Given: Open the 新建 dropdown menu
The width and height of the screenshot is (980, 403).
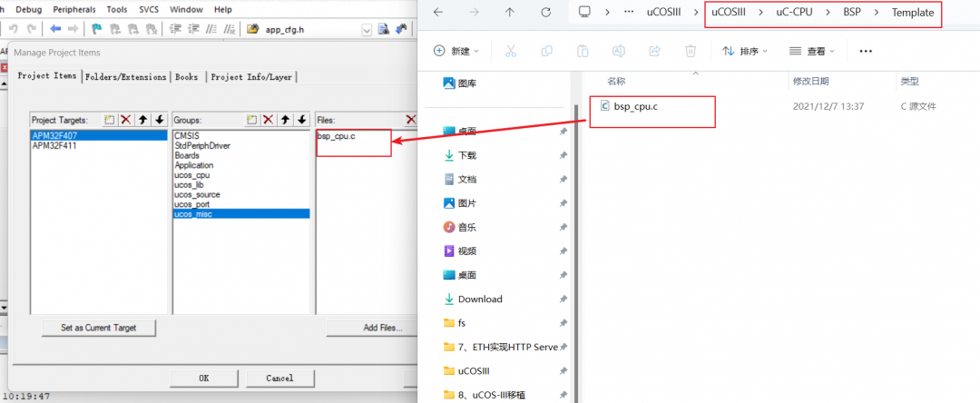Looking at the screenshot, I should tap(456, 51).
